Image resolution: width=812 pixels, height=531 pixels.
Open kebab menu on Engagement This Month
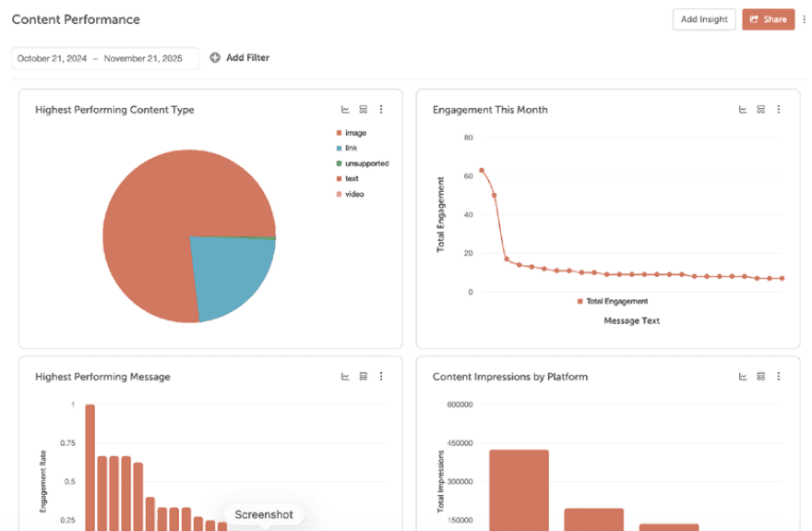pyautogui.click(x=779, y=109)
